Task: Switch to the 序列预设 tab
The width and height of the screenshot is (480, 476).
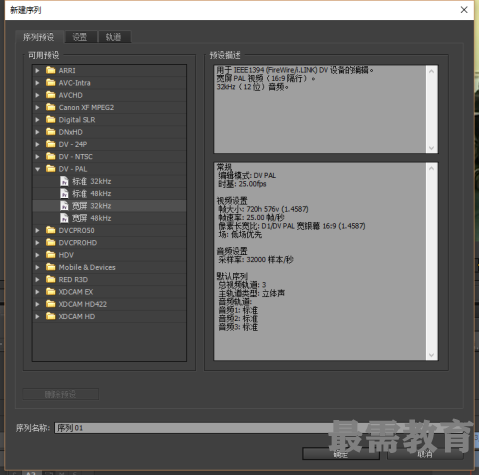Action: click(39, 37)
